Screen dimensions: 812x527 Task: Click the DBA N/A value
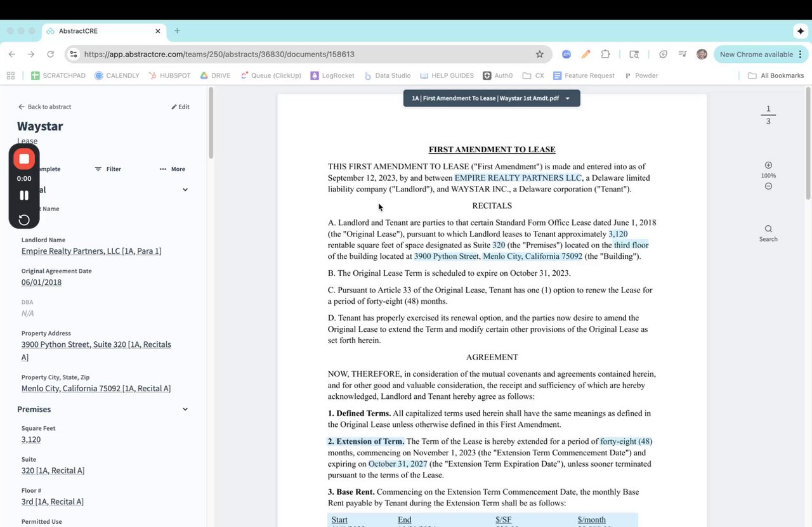coord(28,313)
